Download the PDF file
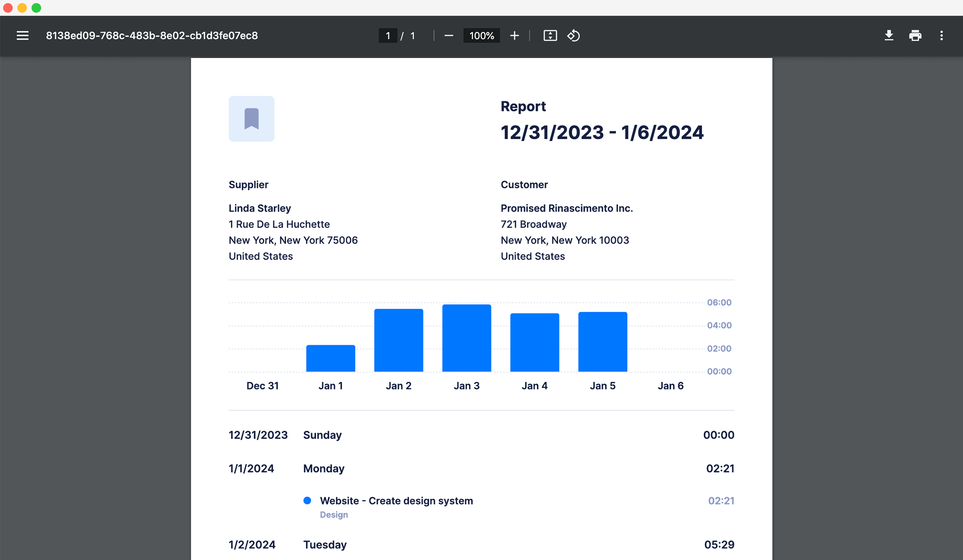This screenshot has width=963, height=560. (x=889, y=35)
